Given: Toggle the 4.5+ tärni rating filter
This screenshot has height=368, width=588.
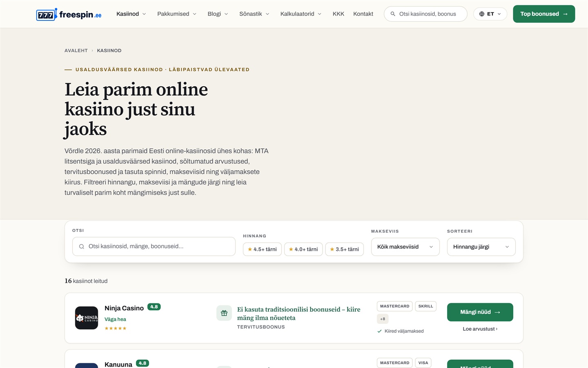Looking at the screenshot, I should pyautogui.click(x=262, y=249).
